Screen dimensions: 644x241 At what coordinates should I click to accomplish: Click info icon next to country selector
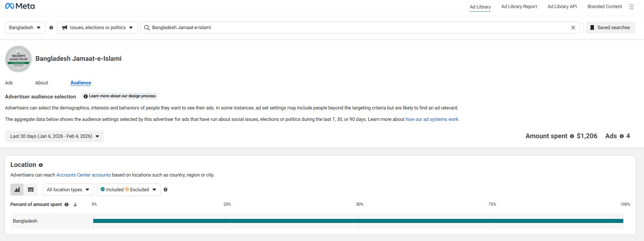click(x=51, y=28)
